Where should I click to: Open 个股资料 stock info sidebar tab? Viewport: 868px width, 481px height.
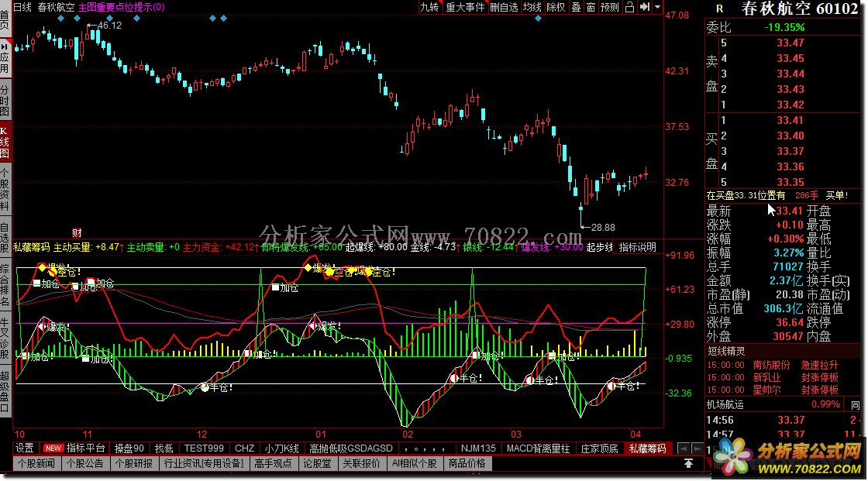5,190
